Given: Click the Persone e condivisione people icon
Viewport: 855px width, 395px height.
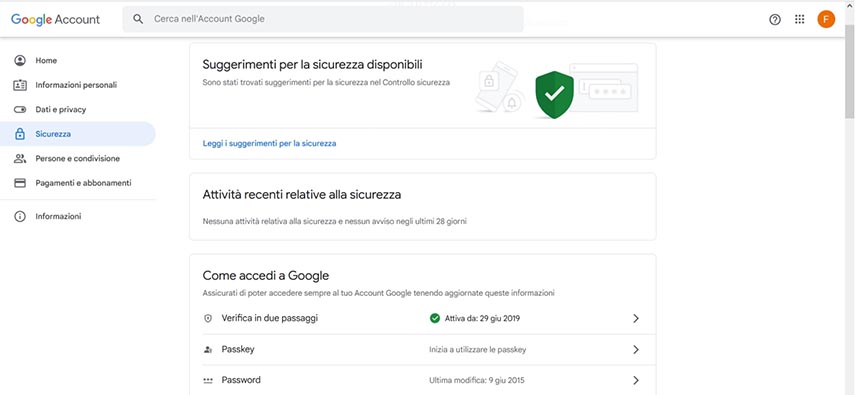Looking at the screenshot, I should tap(20, 159).
